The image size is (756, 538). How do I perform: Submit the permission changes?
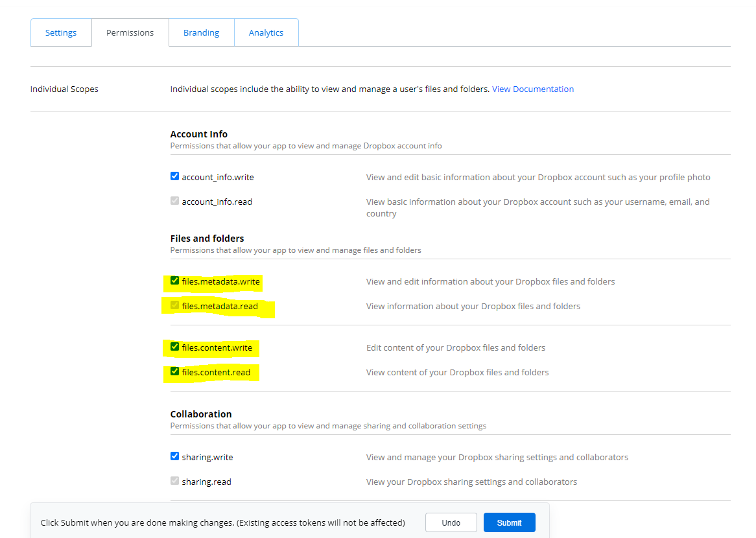tap(509, 522)
